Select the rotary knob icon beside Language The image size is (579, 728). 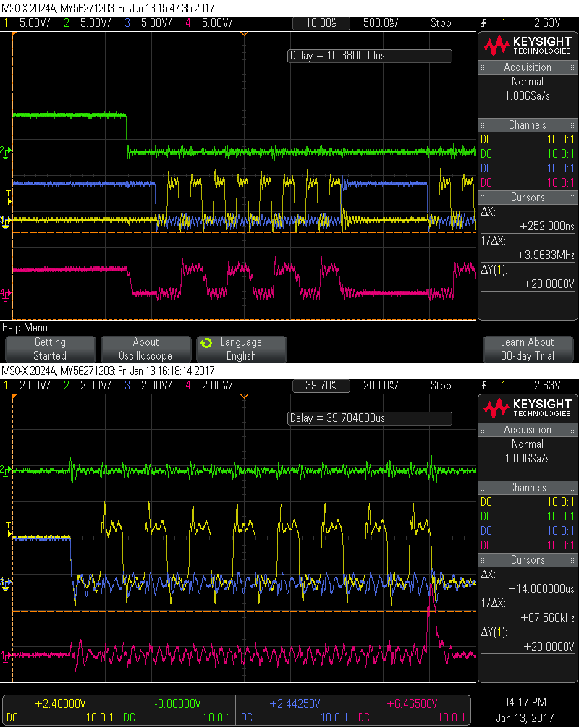tap(206, 343)
